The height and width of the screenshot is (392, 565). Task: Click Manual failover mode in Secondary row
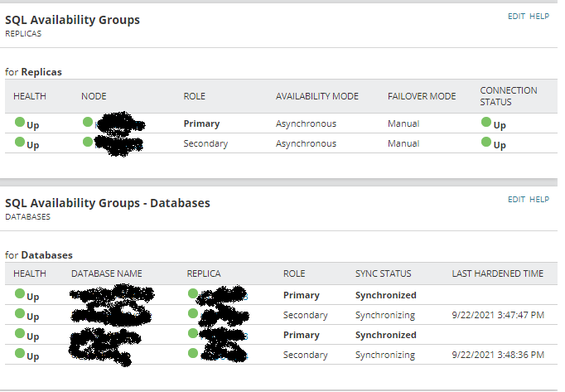[403, 143]
